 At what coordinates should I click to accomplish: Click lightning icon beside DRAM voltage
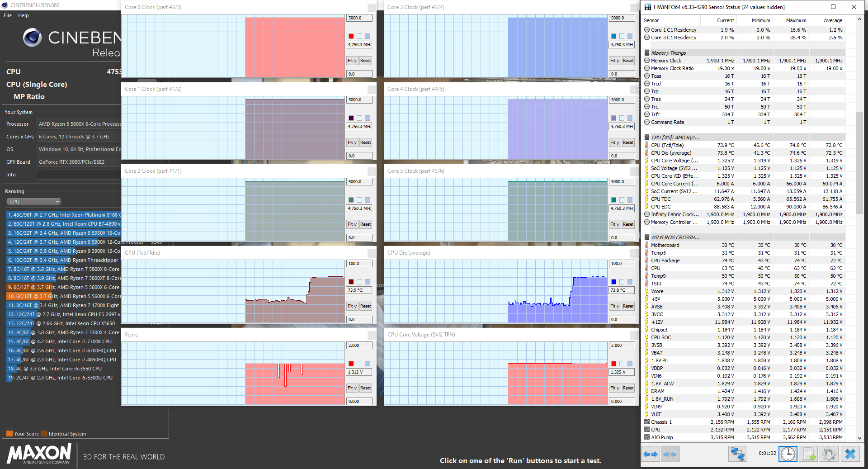[x=647, y=391]
